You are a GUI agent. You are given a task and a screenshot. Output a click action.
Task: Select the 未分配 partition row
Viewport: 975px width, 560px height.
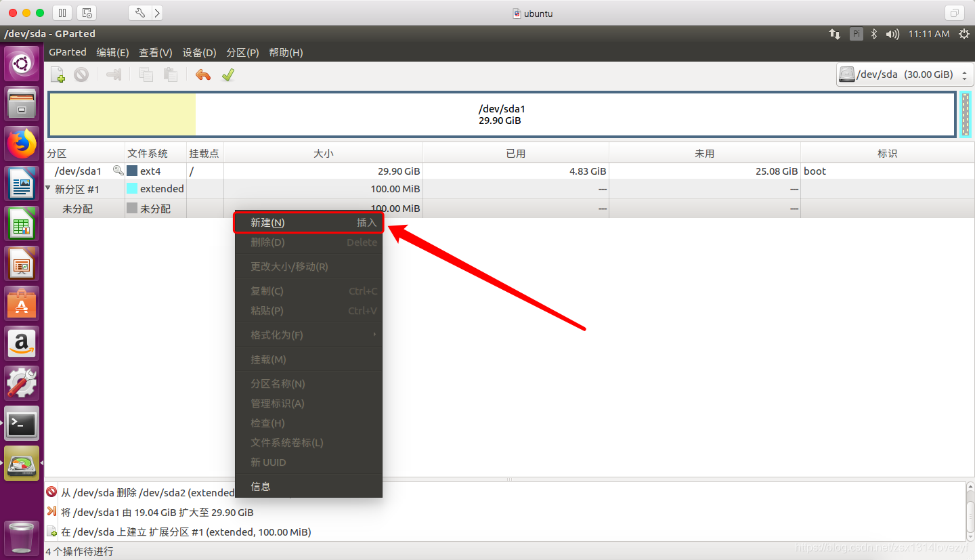(509, 209)
